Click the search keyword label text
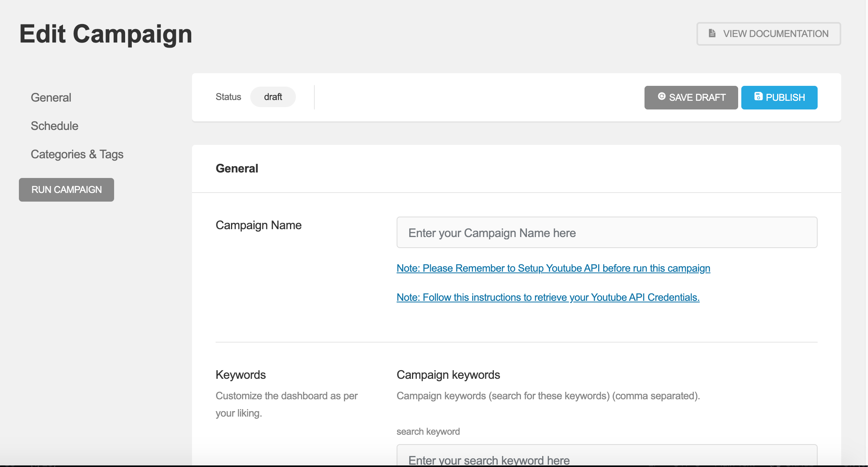Image resolution: width=868 pixels, height=467 pixels. coord(428,432)
